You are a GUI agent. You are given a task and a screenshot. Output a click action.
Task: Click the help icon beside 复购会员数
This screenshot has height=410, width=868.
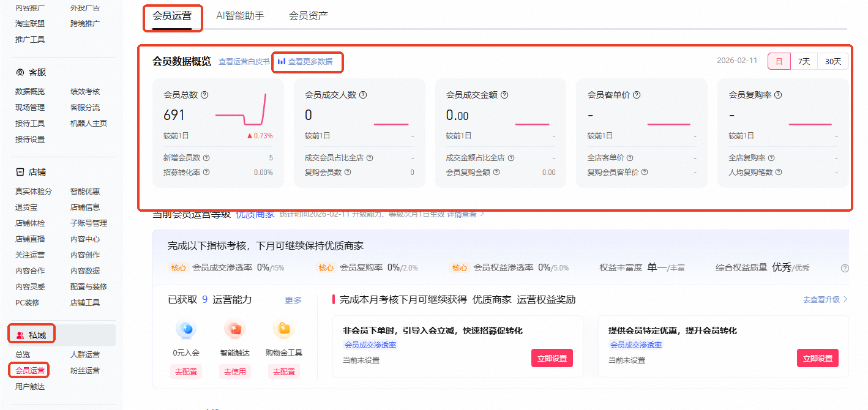pos(348,173)
